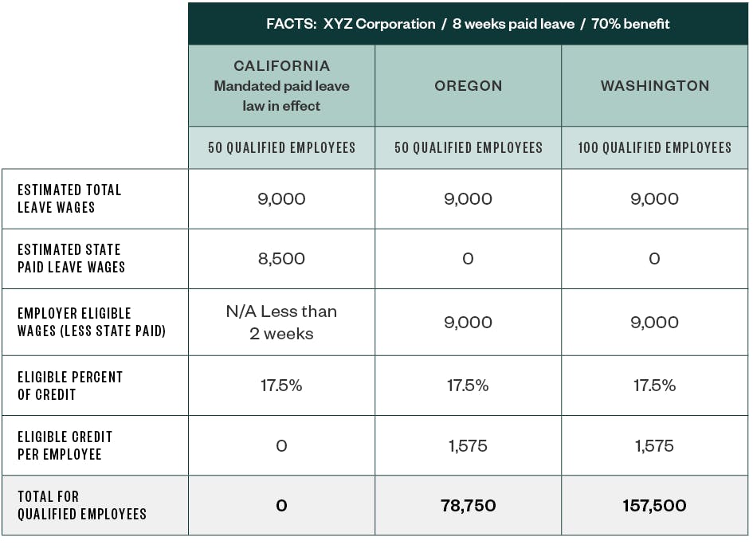Viewport: 753px width, 560px height.
Task: Select the Estimated State Paid Leave Wages label
Action: click(72, 259)
